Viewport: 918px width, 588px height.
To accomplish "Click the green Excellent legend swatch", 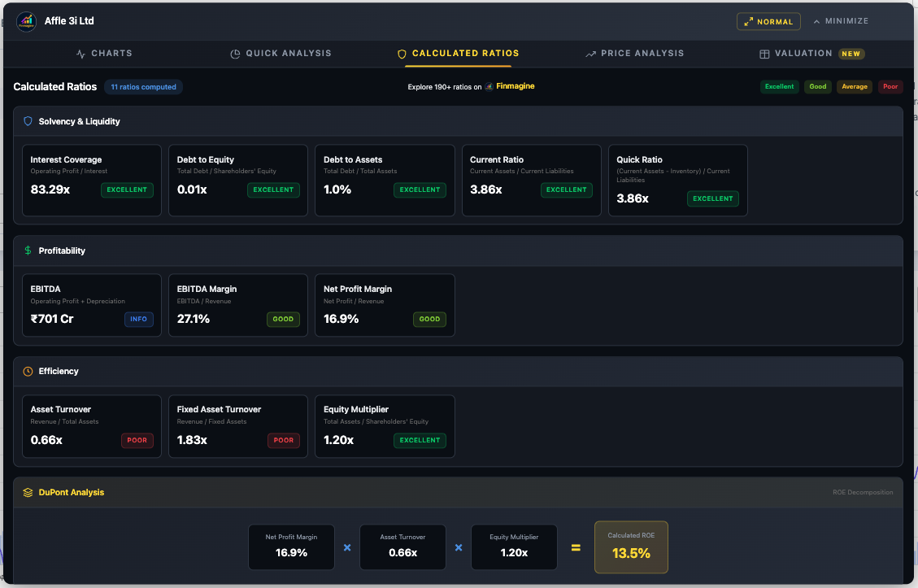I will pyautogui.click(x=779, y=87).
